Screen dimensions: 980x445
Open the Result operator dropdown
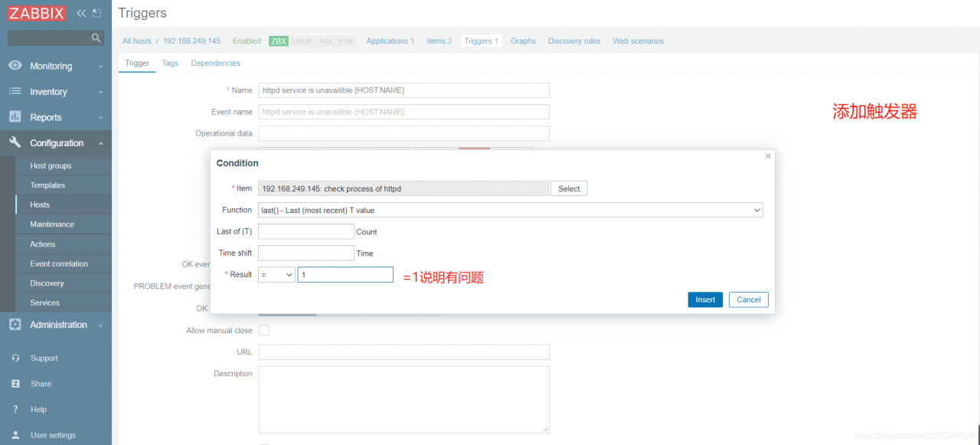click(276, 274)
